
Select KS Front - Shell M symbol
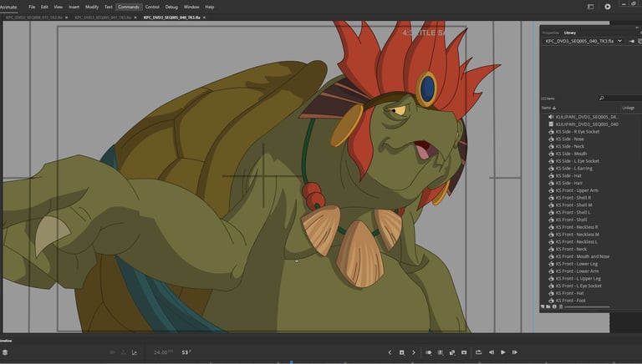(x=573, y=205)
